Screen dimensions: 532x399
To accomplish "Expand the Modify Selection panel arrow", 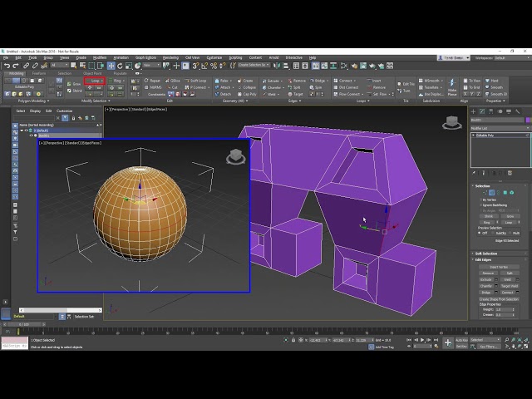I will point(109,101).
